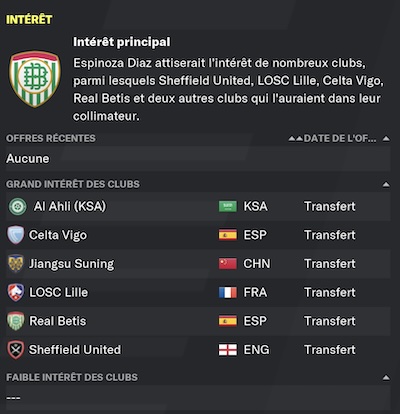400x414 pixels.
Task: Select the Jiangsu Suning club badge
Action: point(16,264)
